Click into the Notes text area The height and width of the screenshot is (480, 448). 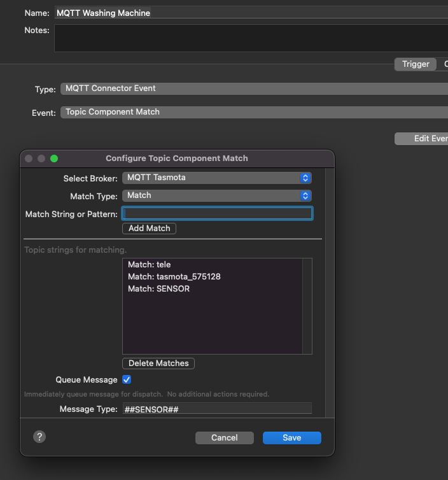pos(251,38)
